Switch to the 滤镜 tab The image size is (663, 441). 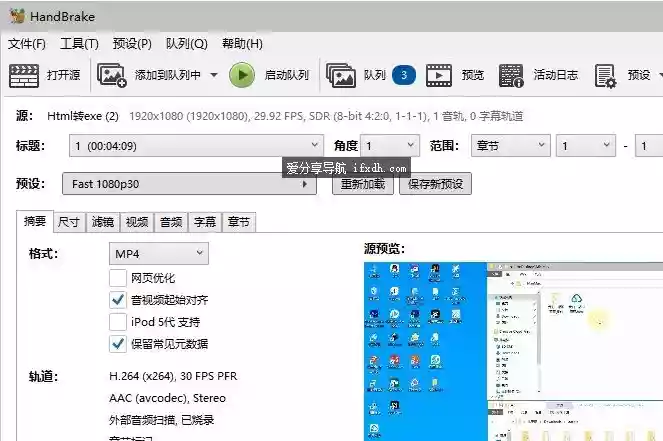(103, 222)
